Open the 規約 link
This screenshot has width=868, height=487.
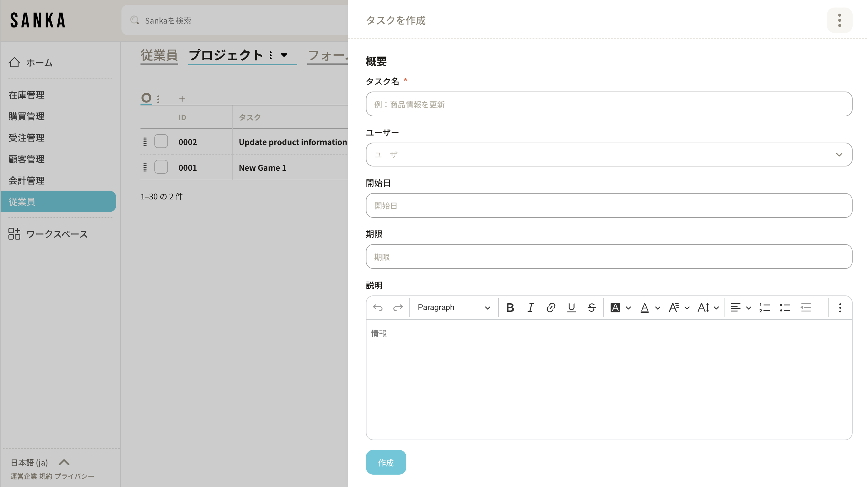(46, 476)
